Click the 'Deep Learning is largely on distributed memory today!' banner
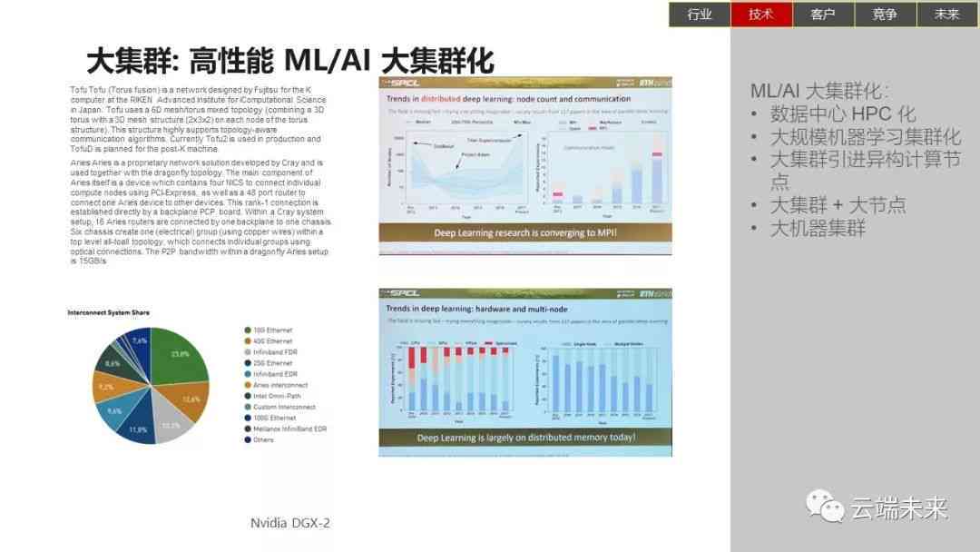Viewport: 980px width, 552px height. coord(525,438)
